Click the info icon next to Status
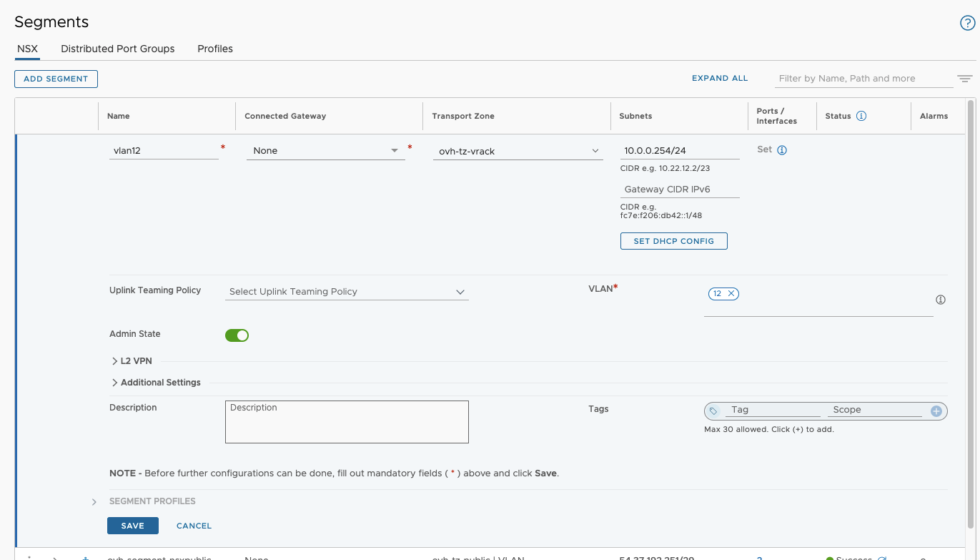This screenshot has height=560, width=980. point(861,116)
